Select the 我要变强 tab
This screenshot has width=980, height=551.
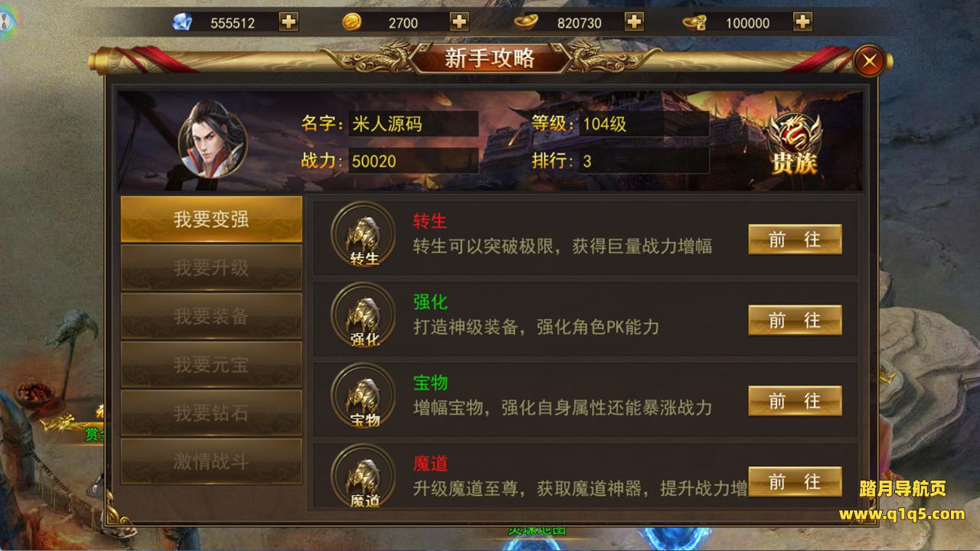(211, 220)
